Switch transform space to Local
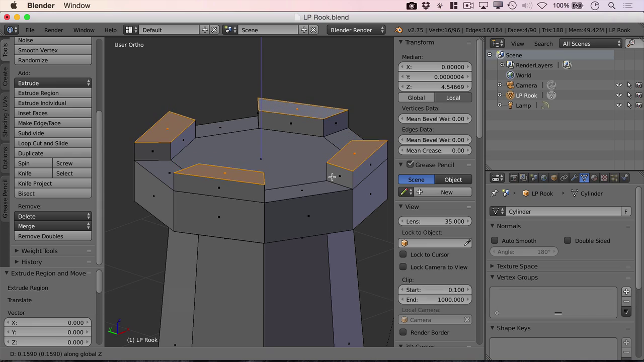The width and height of the screenshot is (644, 362). [453, 98]
